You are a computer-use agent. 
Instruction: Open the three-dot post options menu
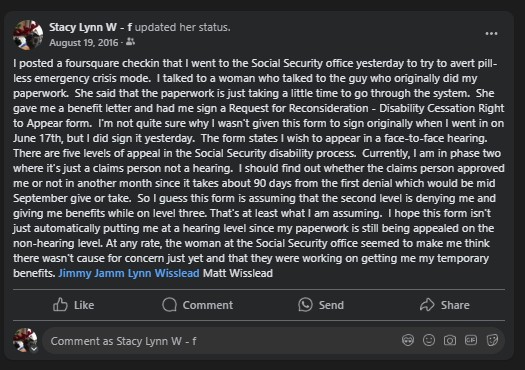[491, 33]
